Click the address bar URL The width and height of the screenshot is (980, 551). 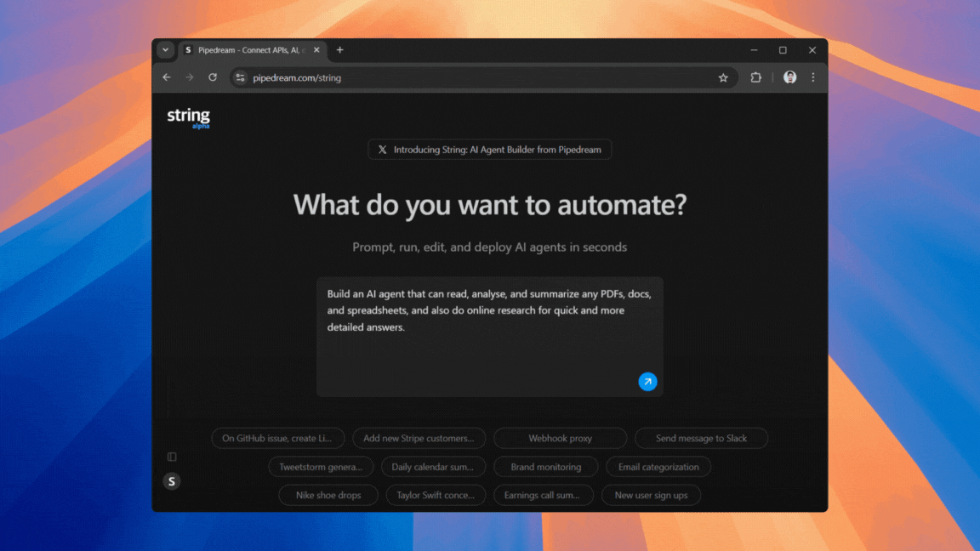pos(297,78)
